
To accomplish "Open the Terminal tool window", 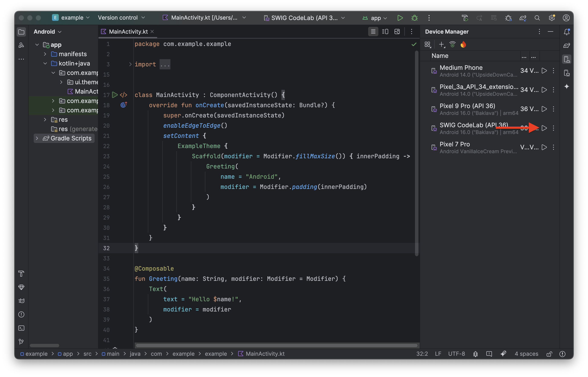I will pyautogui.click(x=21, y=328).
